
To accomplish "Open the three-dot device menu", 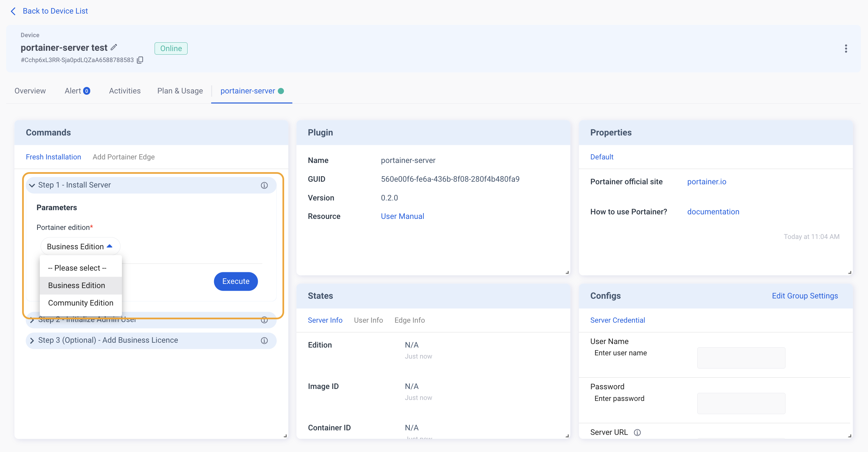I will click(x=845, y=48).
